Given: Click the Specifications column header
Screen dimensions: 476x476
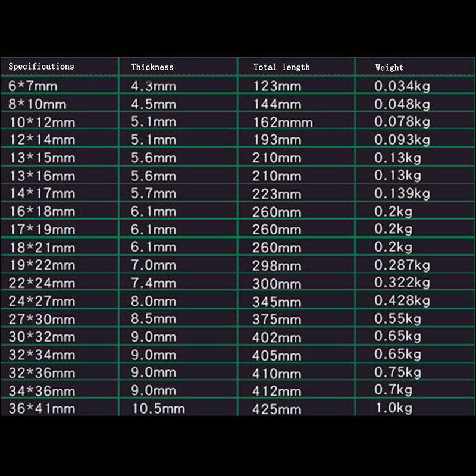Looking at the screenshot, I should (x=41, y=67).
